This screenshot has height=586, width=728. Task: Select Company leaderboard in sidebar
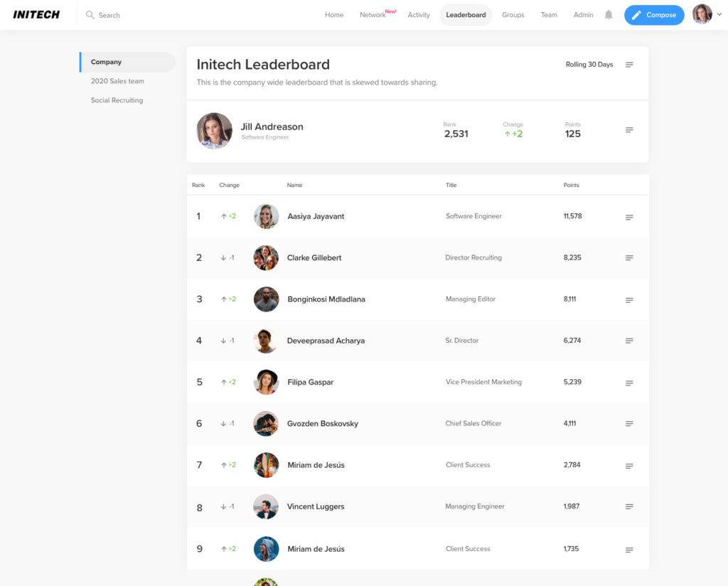[127, 62]
